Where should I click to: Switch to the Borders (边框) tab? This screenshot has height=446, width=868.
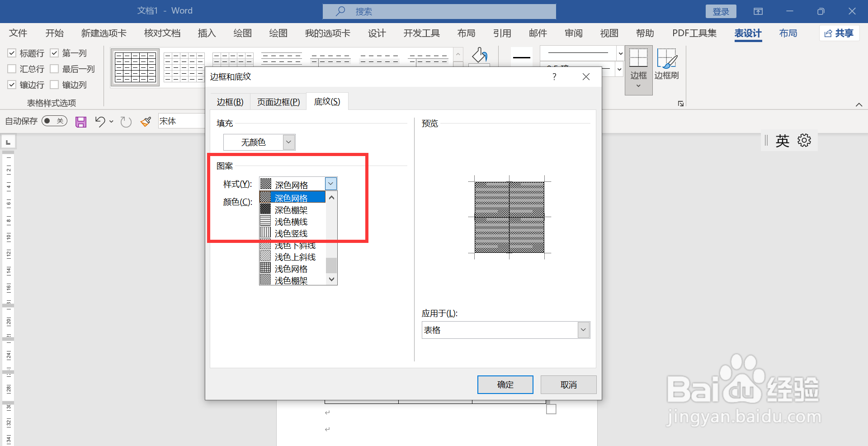230,102
